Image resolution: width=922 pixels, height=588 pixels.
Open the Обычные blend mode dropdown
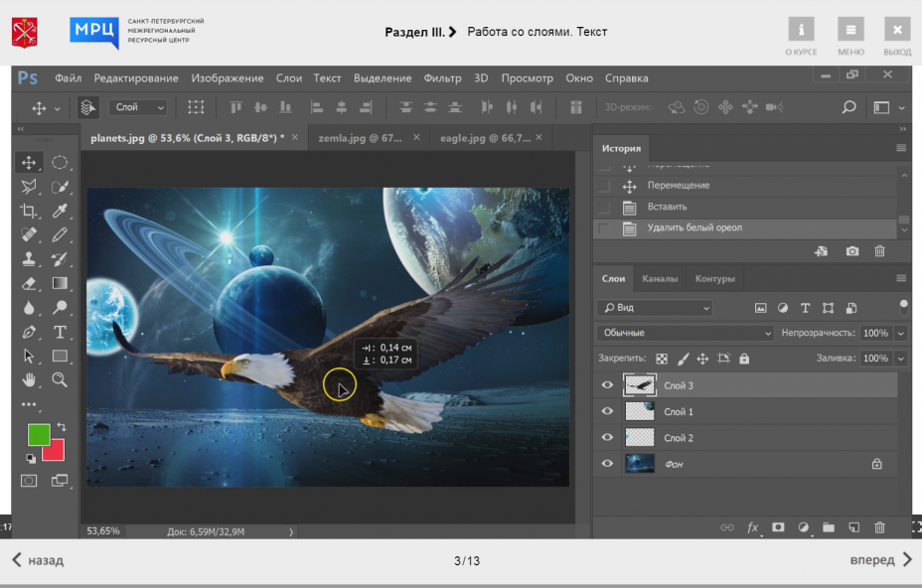[x=686, y=333]
